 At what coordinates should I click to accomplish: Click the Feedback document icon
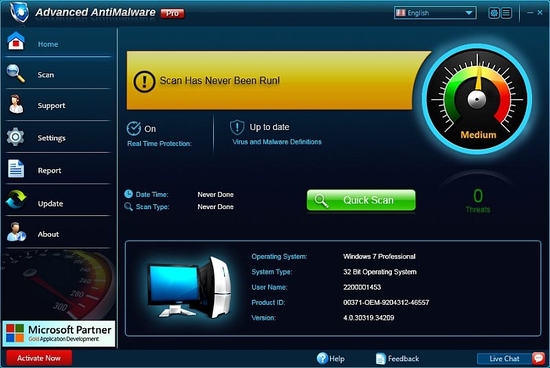pos(381,359)
